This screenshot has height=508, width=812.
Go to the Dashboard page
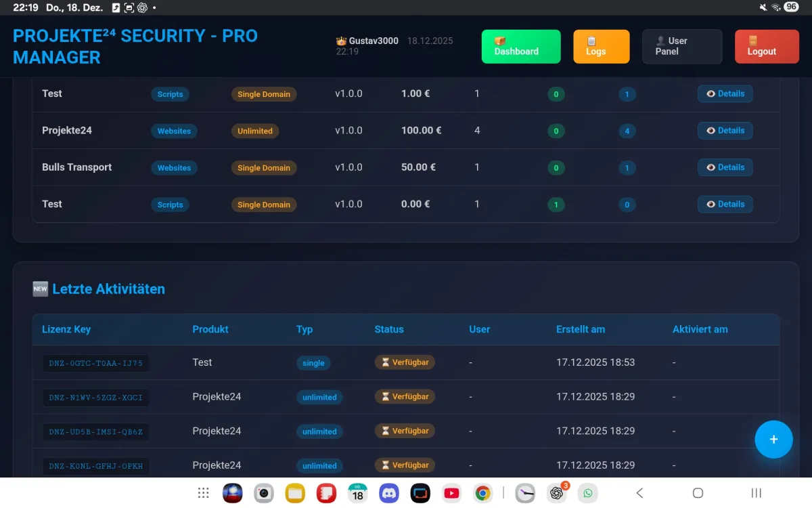521,47
